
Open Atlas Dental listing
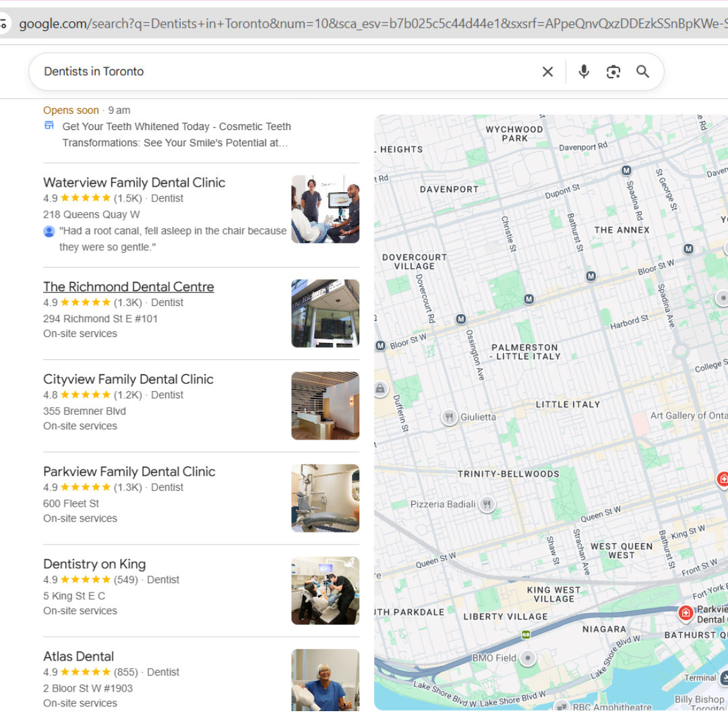click(x=78, y=657)
